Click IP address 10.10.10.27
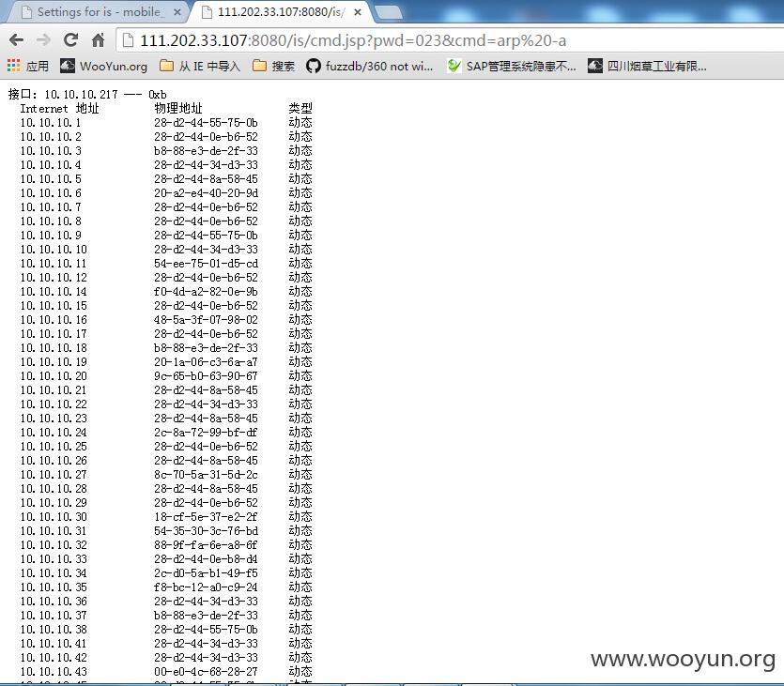Viewport: 784px width, 686px height. (x=54, y=475)
